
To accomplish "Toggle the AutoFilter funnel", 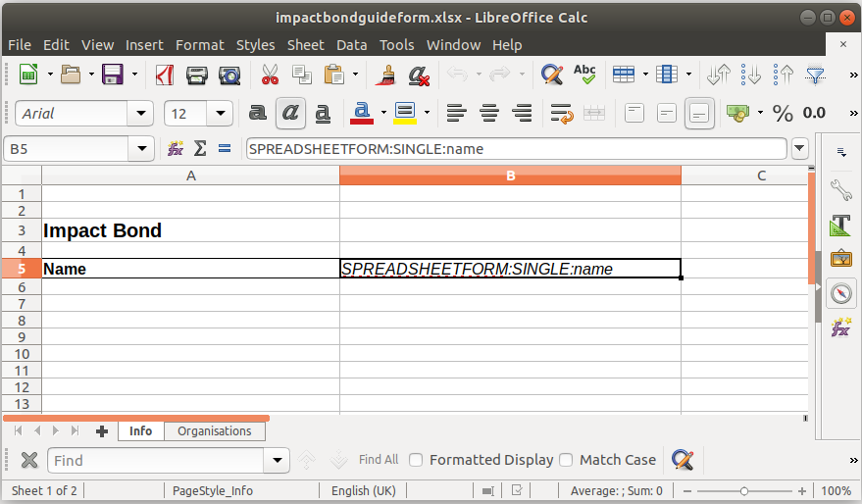I will (x=815, y=75).
